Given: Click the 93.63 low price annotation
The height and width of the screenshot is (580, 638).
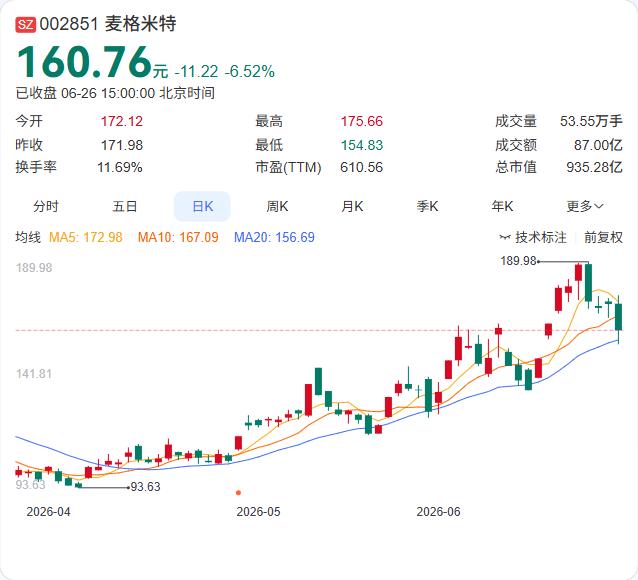Looking at the screenshot, I should 145,487.
